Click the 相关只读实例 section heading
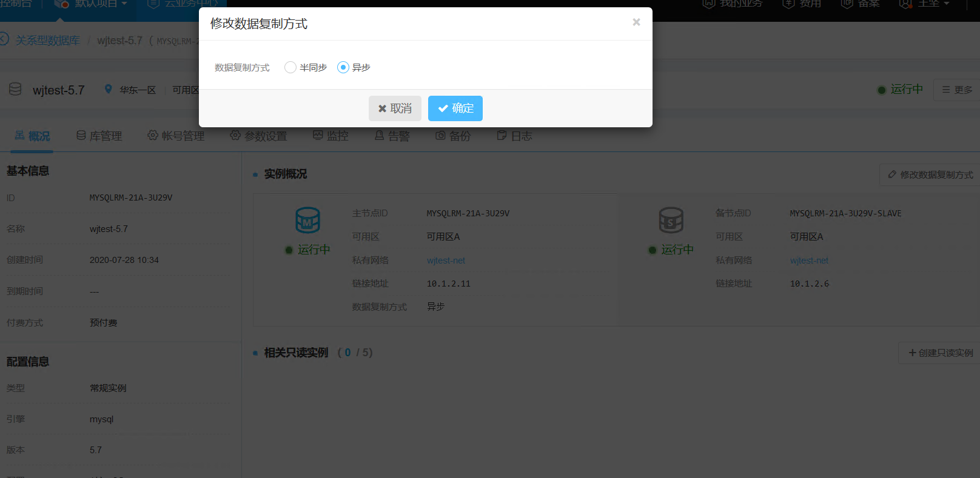The image size is (980, 478). pos(296,353)
